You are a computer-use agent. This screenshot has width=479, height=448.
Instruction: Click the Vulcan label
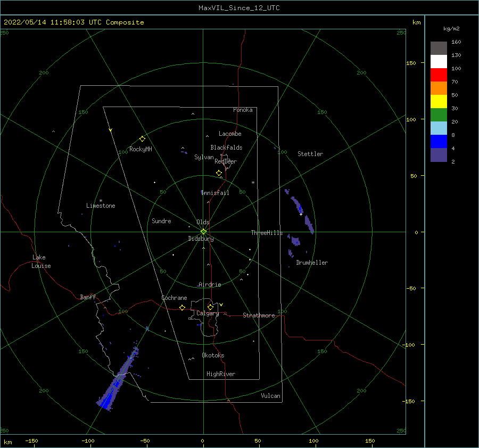(271, 396)
